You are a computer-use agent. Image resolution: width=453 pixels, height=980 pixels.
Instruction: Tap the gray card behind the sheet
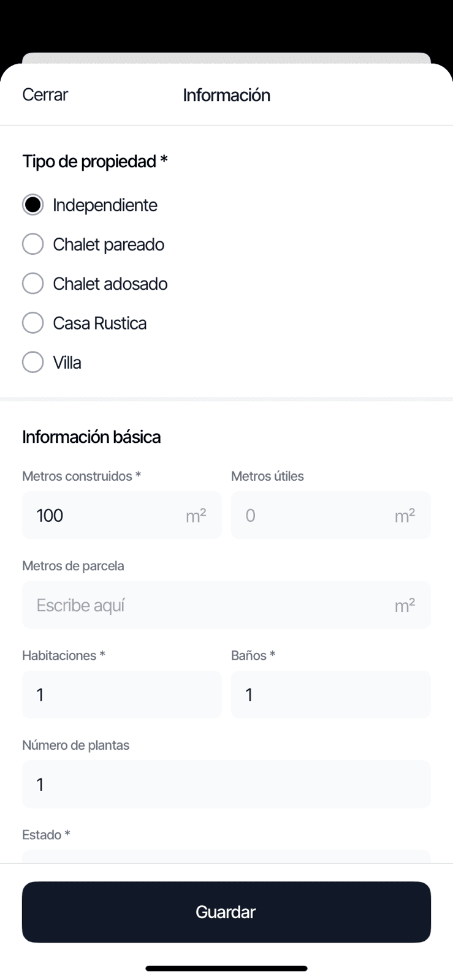pos(226,58)
